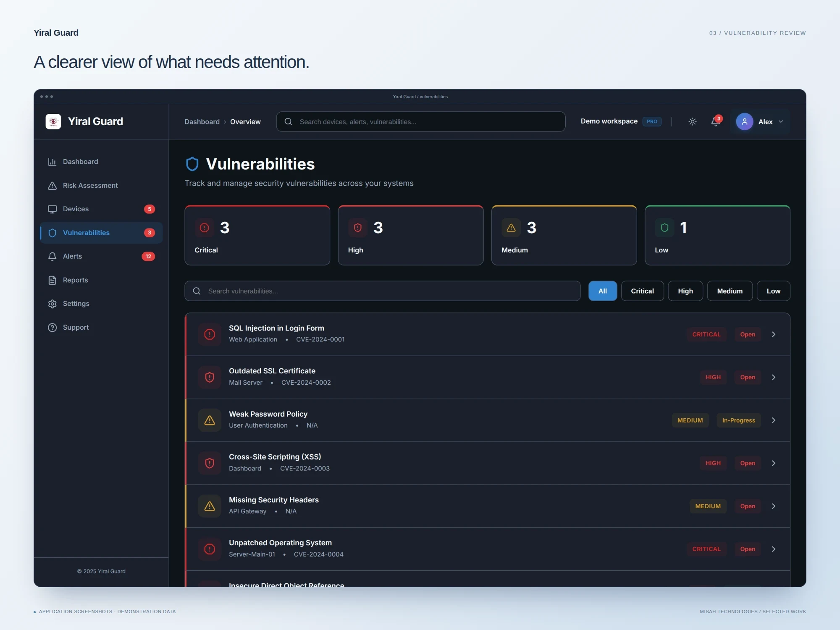Open Dashboard from the sidebar menu
840x630 pixels.
(x=101, y=162)
